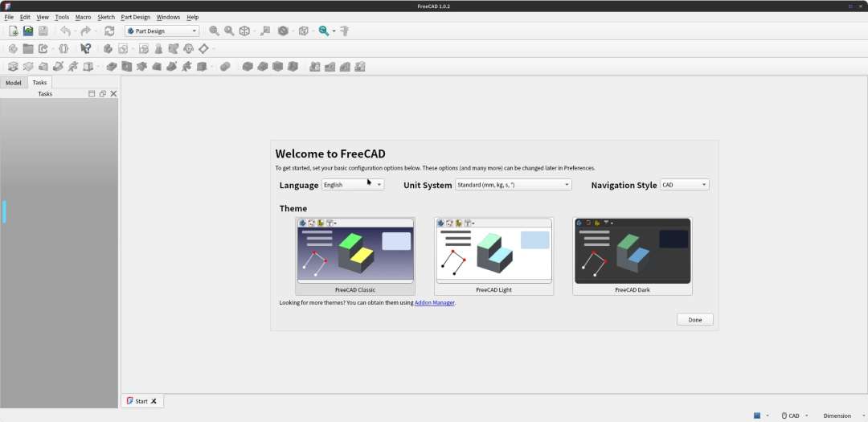
Task: Open the Language dropdown showing English
Action: [353, 185]
